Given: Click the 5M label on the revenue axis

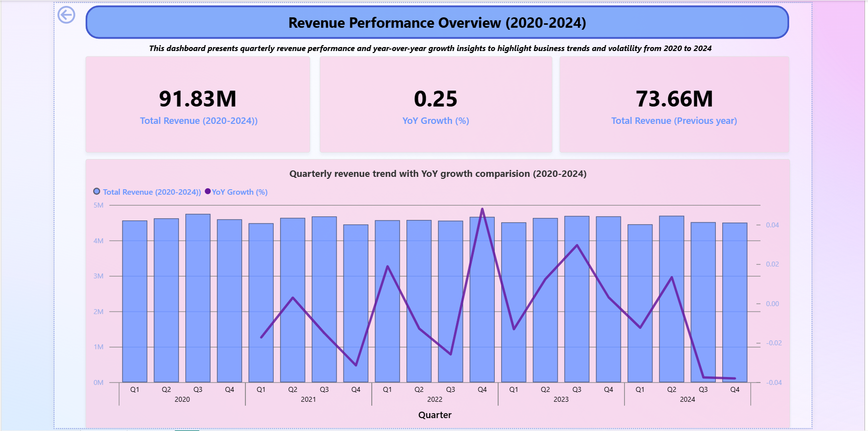Looking at the screenshot, I should tap(99, 205).
